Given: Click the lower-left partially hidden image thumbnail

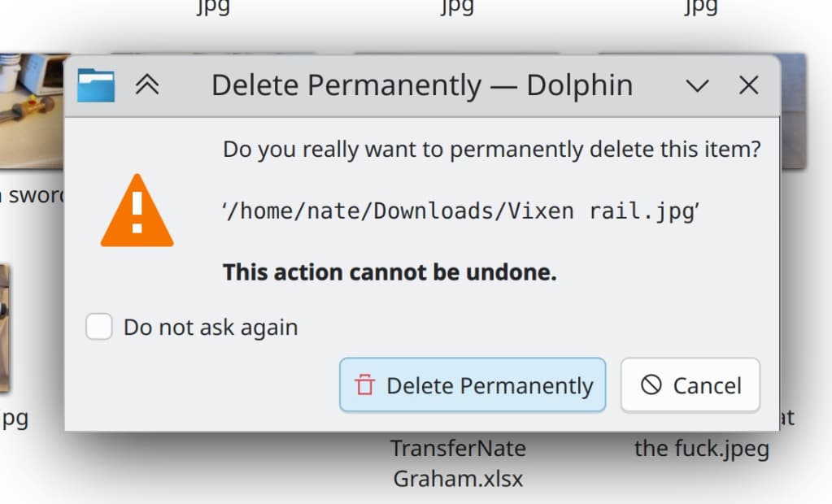Looking at the screenshot, I should point(6,329).
